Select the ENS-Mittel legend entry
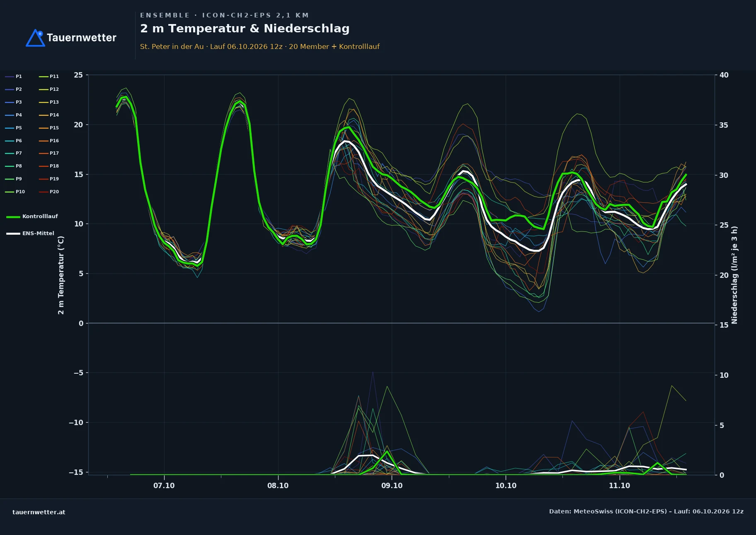Viewport: 756px width, 535px height. 30,233
